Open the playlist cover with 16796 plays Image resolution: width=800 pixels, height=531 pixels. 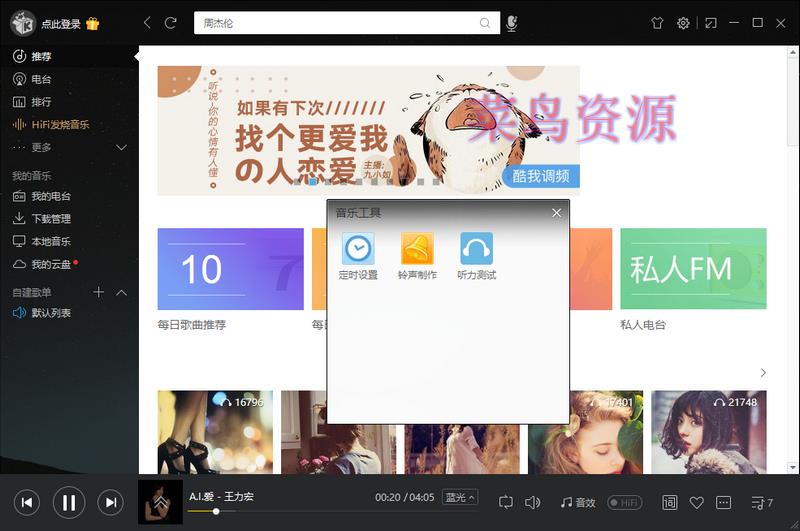pos(215,433)
